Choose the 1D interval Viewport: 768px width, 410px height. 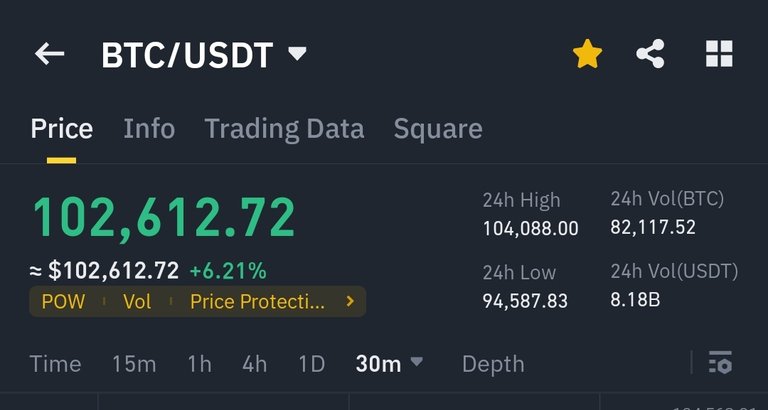click(312, 364)
